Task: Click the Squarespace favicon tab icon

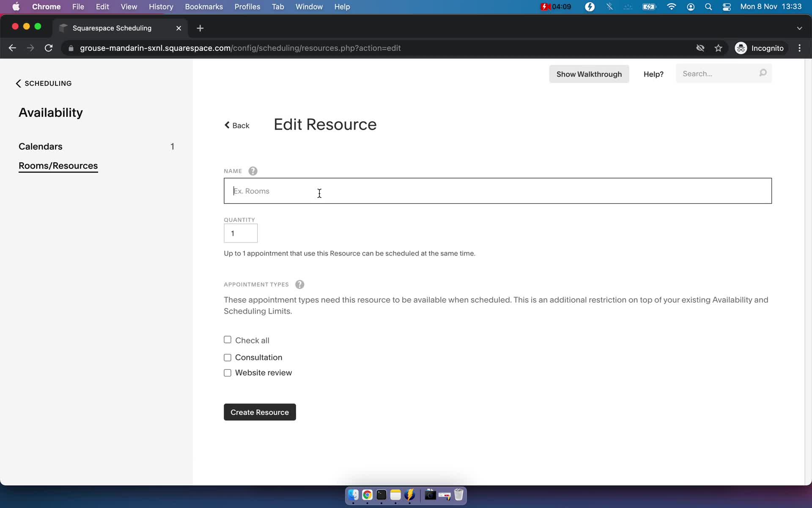Action: pos(63,28)
